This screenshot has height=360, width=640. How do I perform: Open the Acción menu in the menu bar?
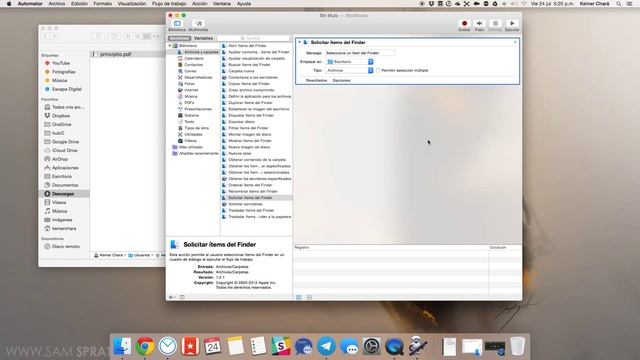(x=200, y=4)
